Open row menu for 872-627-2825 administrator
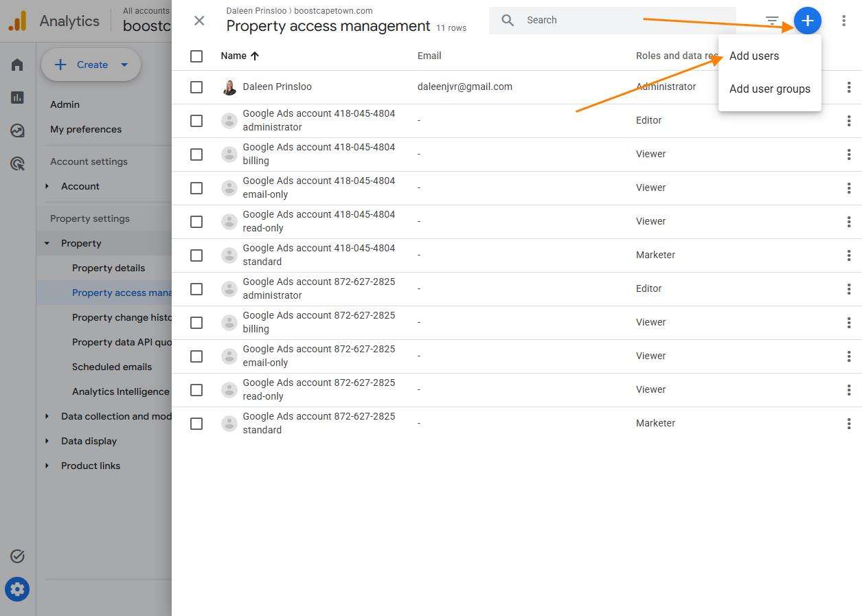Viewport: 862px width, 616px height. tap(849, 289)
